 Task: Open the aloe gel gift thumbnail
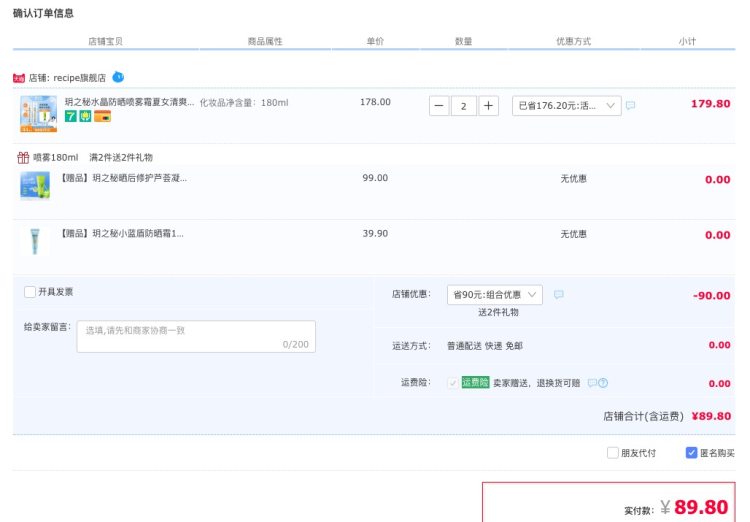click(x=35, y=185)
